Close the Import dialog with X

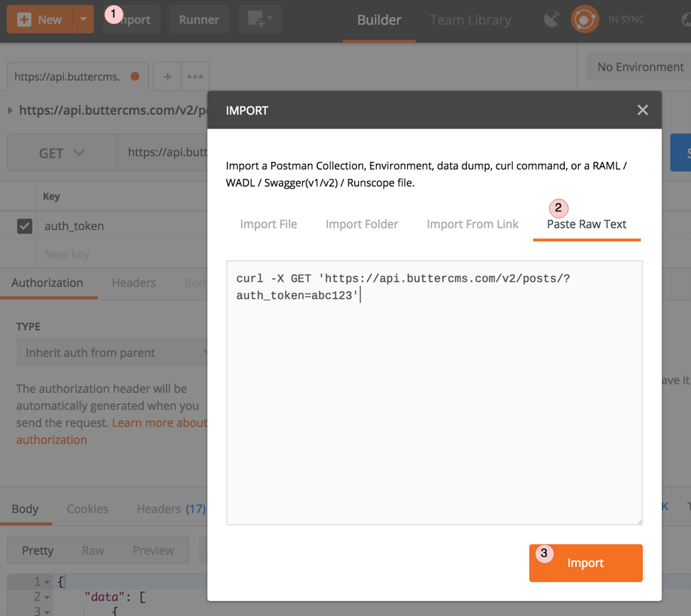pyautogui.click(x=643, y=110)
